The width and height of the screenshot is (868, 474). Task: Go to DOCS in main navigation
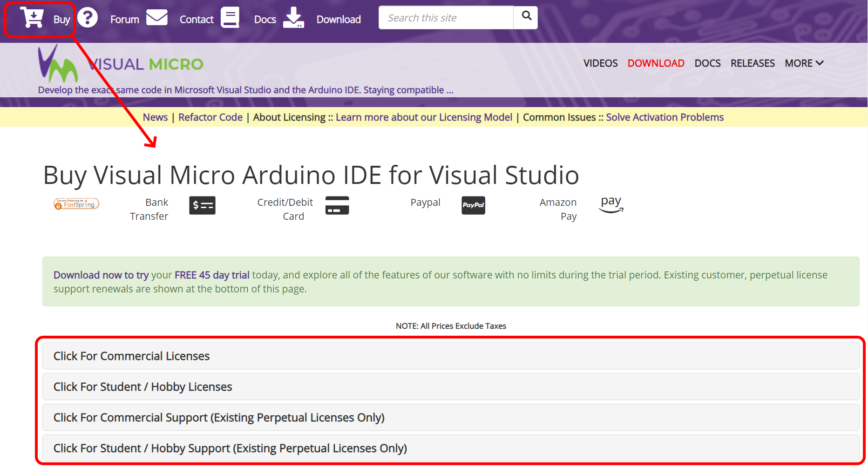(708, 63)
